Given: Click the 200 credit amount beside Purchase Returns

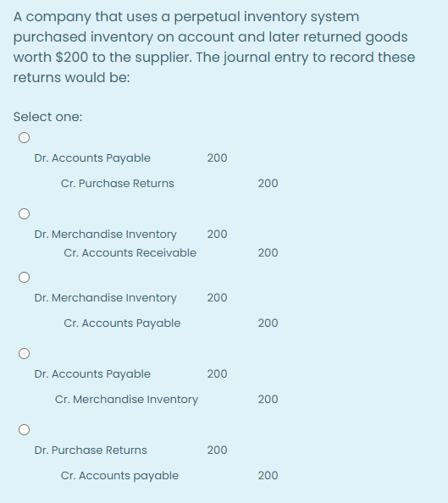Looking at the screenshot, I should coord(268,183).
